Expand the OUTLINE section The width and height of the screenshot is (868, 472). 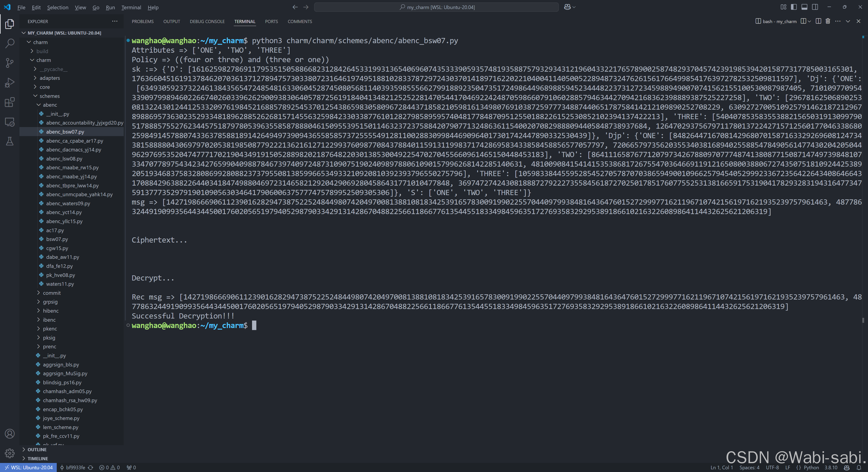(x=37, y=449)
